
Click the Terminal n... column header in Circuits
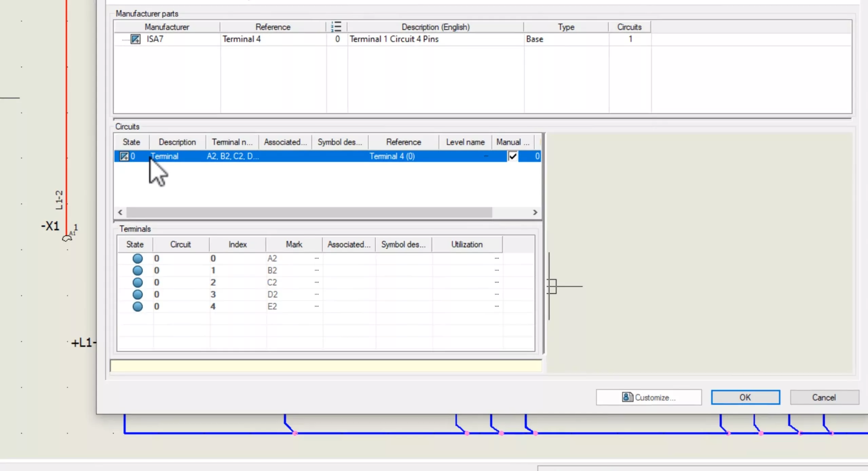click(232, 142)
